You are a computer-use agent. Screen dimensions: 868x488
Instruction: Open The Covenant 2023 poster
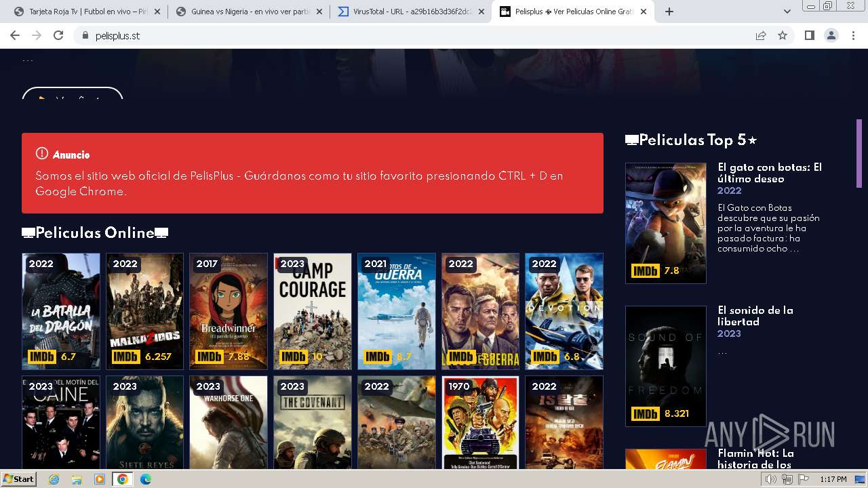coord(313,422)
